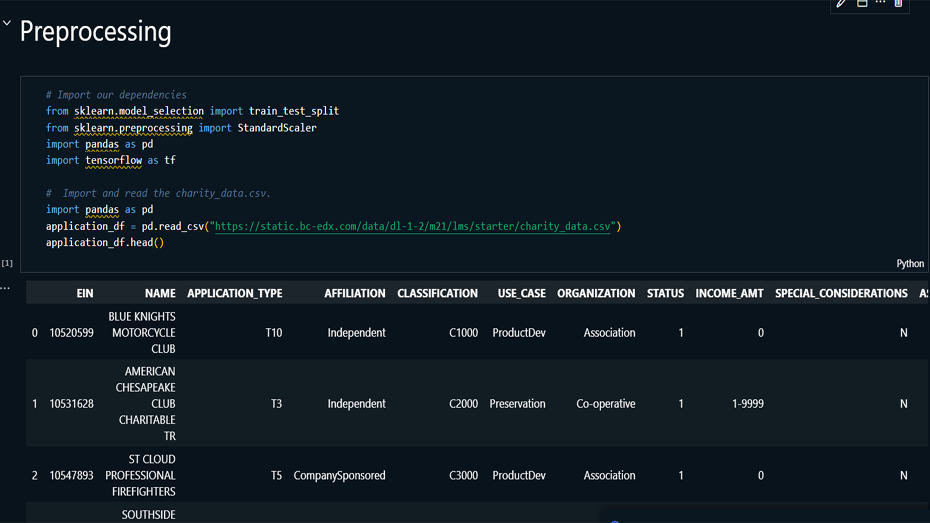The image size is (930, 523).
Task: Click the INCOME_AMT column header
Action: 729,293
